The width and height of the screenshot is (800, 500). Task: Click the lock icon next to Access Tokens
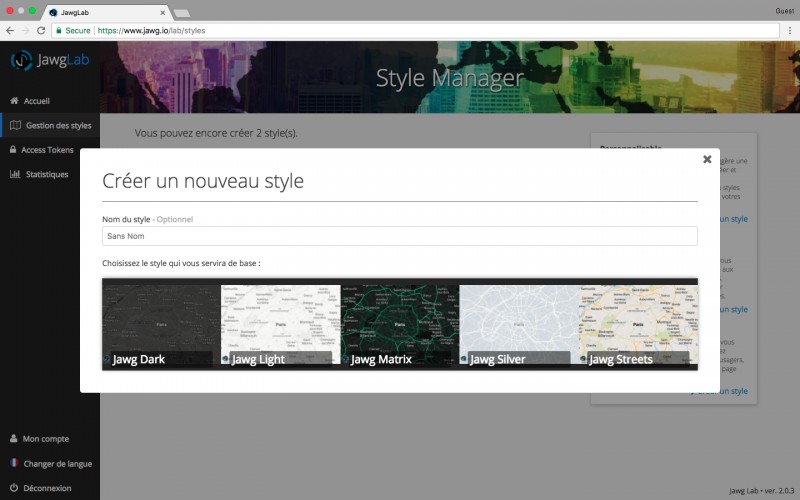(x=13, y=149)
